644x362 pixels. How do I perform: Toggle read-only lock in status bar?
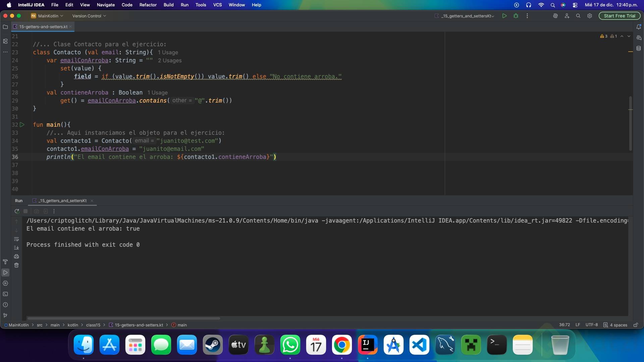(636, 325)
